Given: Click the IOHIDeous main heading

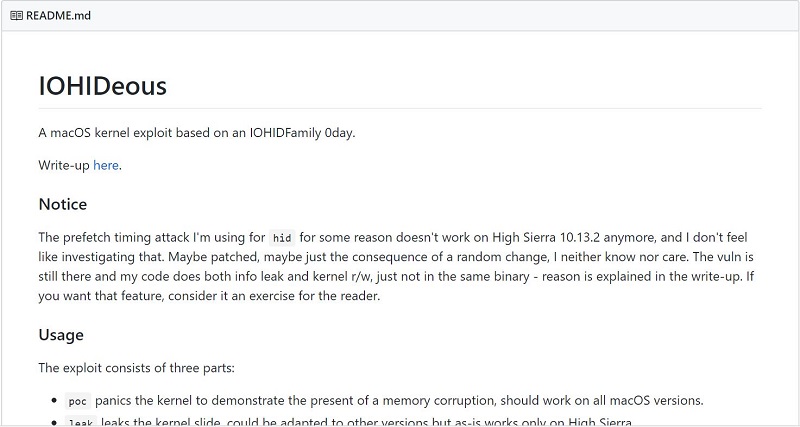Looking at the screenshot, I should coord(102,86).
